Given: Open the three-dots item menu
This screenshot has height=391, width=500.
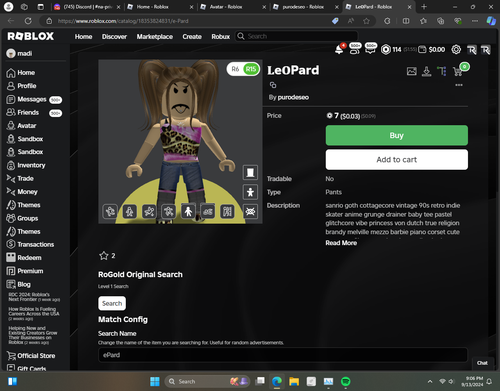Looking at the screenshot, I should tap(459, 85).
